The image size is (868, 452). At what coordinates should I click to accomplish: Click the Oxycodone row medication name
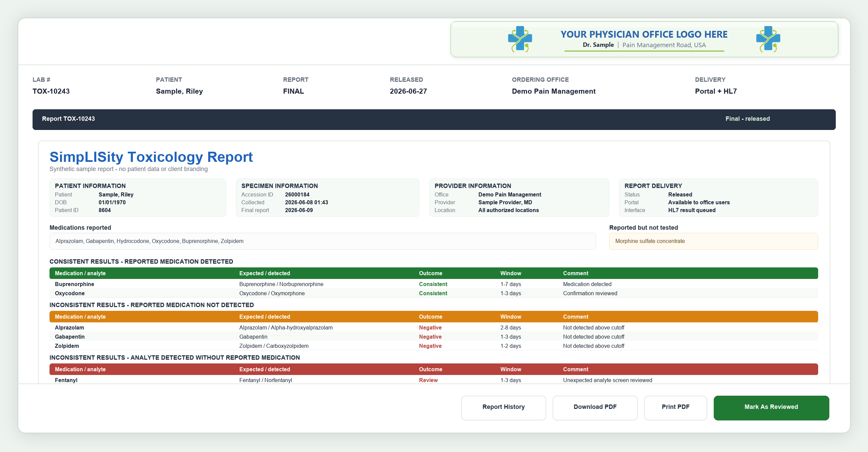point(70,293)
